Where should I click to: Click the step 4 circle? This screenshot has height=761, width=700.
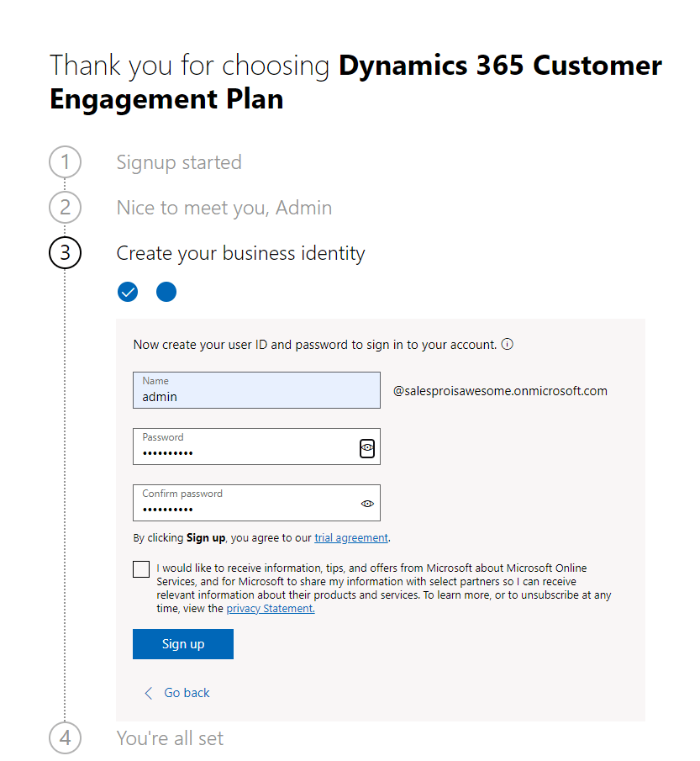[x=66, y=738]
